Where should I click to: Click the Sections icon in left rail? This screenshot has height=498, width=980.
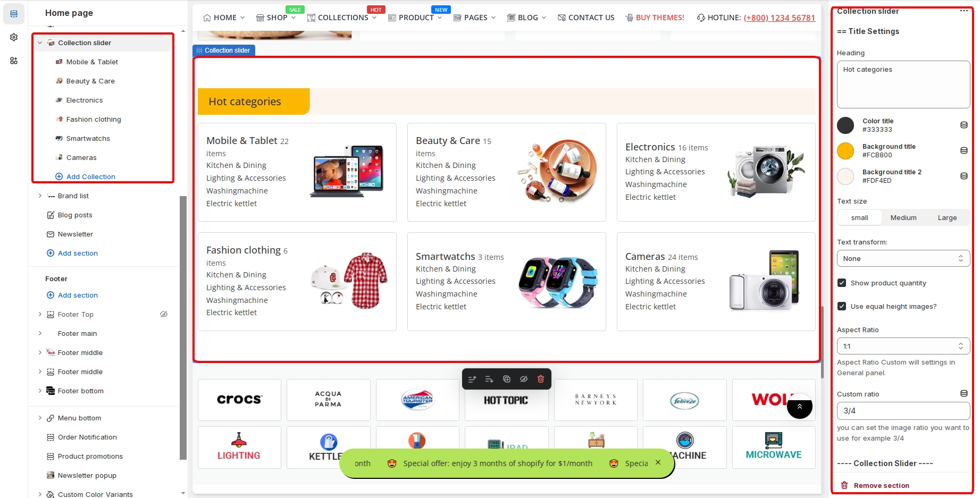click(x=14, y=14)
